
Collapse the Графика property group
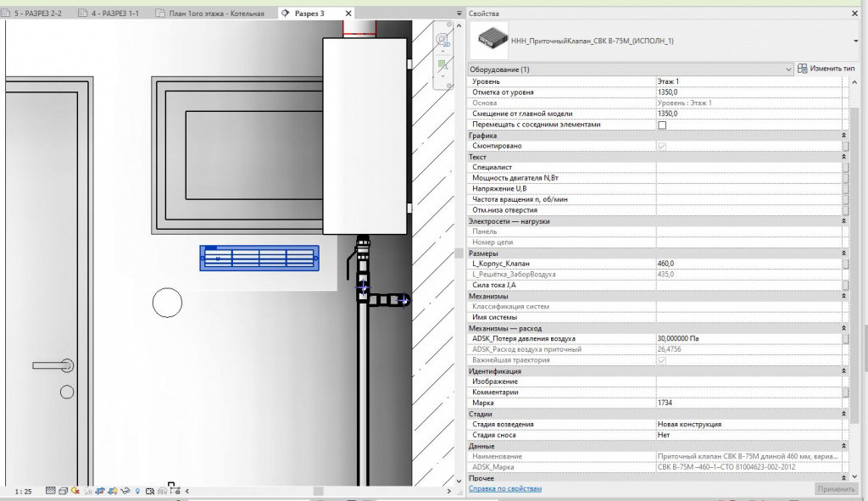(843, 136)
